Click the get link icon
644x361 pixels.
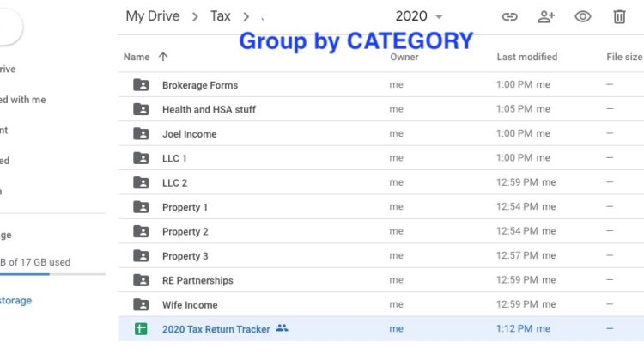(509, 16)
